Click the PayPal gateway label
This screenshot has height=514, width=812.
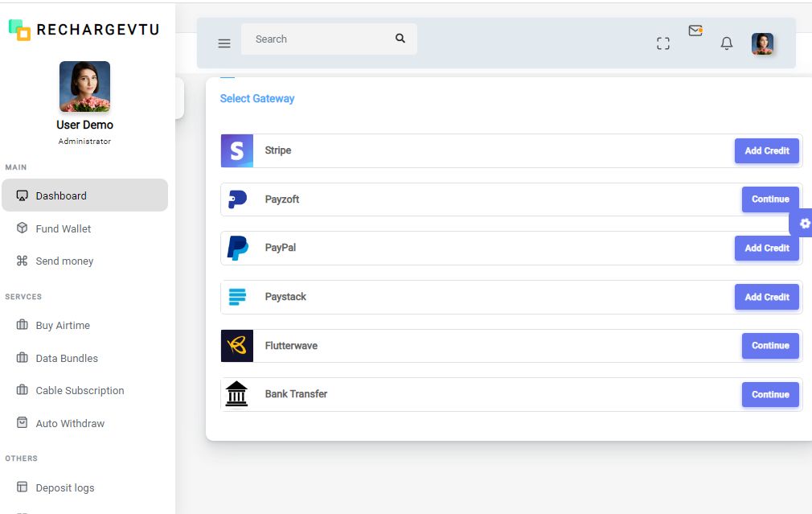point(280,248)
